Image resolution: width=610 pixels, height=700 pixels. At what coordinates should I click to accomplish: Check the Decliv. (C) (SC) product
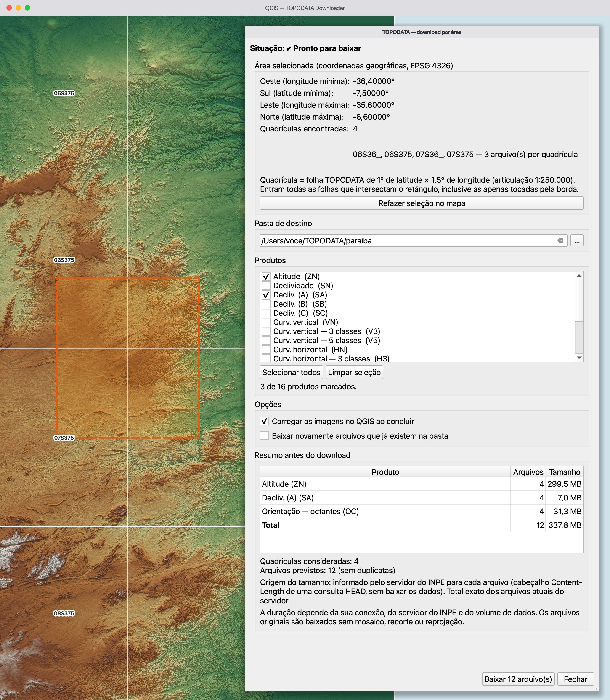(x=266, y=313)
